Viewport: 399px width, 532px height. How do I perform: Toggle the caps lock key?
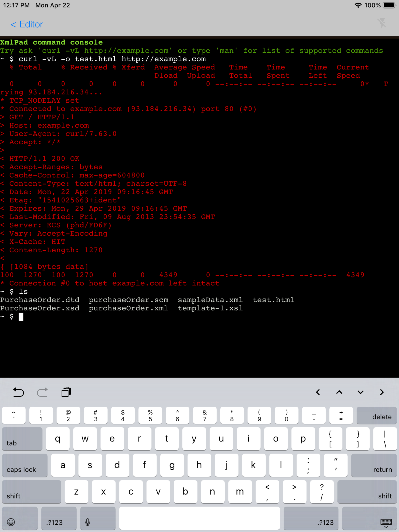(25, 466)
